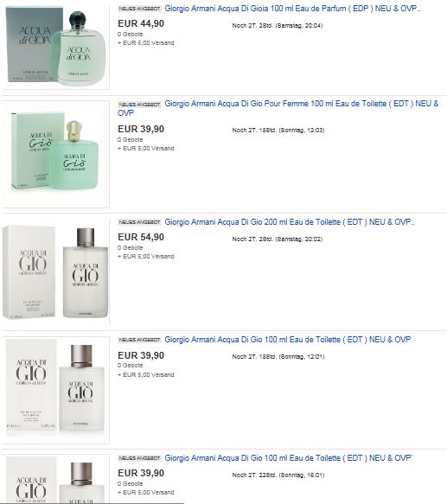The width and height of the screenshot is (447, 504).
Task: Click the EUR 54,90 price
Action: 141,237
